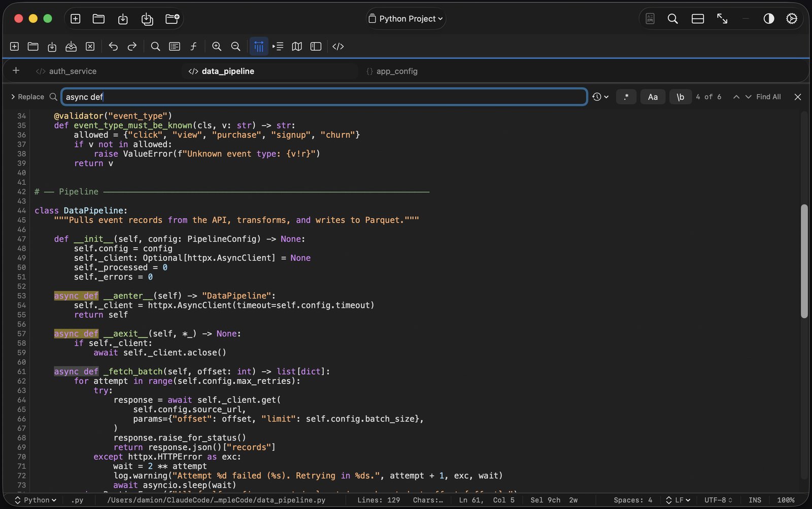Click the open folder icon in the second toolbar
The width and height of the screenshot is (812, 509).
click(33, 47)
